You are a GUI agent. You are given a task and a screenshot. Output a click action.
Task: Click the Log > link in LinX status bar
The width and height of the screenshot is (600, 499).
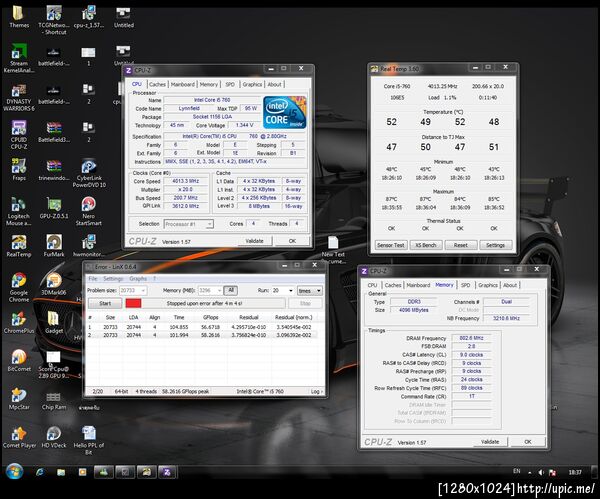coord(316,391)
